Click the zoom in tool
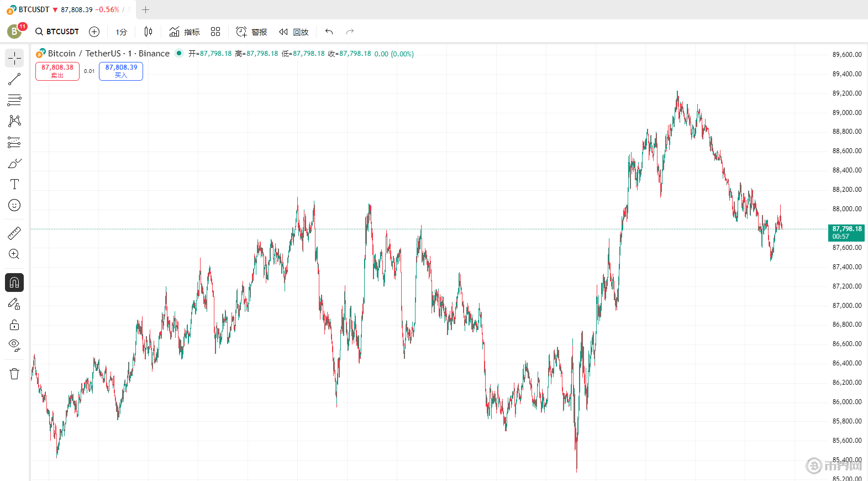Screen dimensions: 868x481 pos(14,254)
